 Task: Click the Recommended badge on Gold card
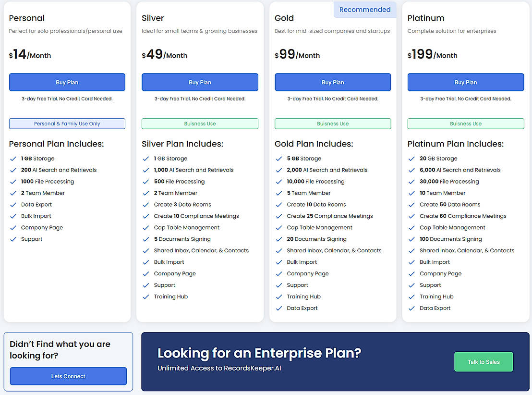coord(365,10)
